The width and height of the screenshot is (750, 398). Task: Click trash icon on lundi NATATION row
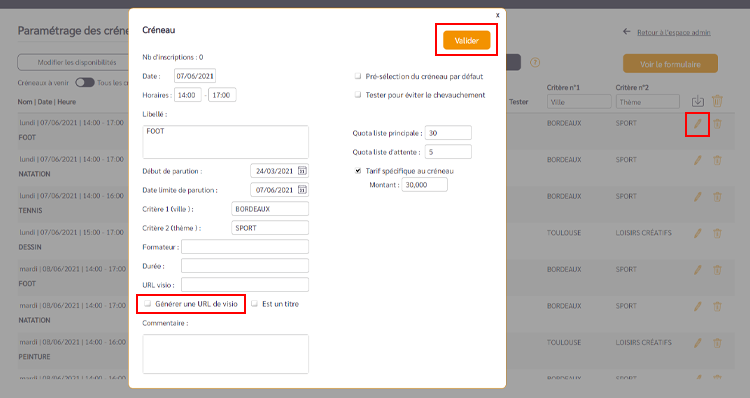coord(717,160)
